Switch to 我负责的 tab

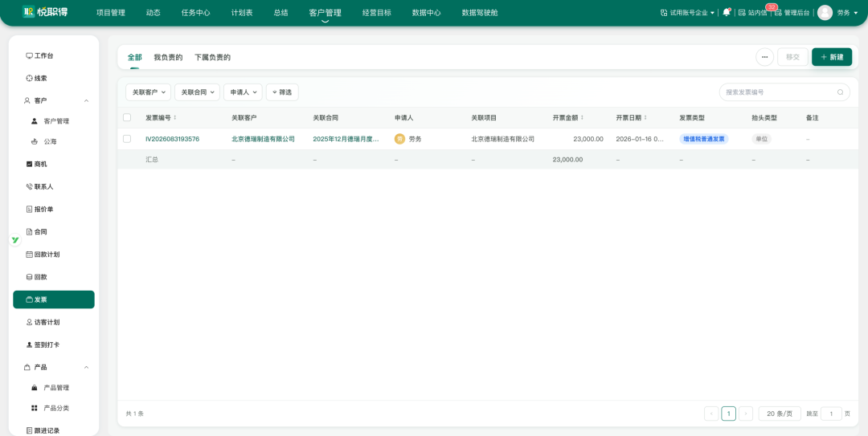pos(168,58)
